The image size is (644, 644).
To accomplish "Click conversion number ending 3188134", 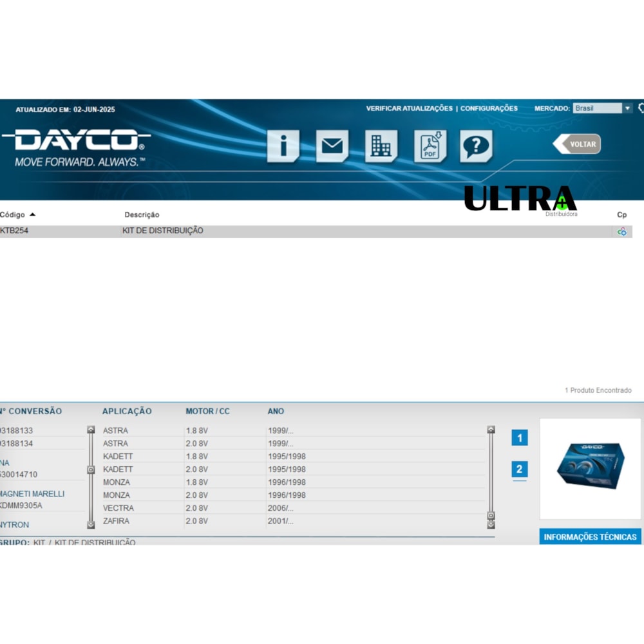I will pos(17,444).
